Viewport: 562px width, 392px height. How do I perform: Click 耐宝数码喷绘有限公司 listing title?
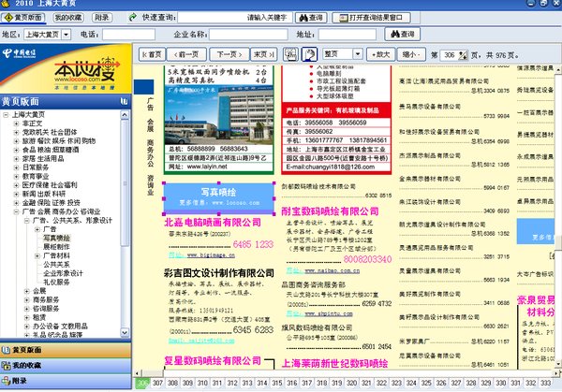tap(330, 211)
